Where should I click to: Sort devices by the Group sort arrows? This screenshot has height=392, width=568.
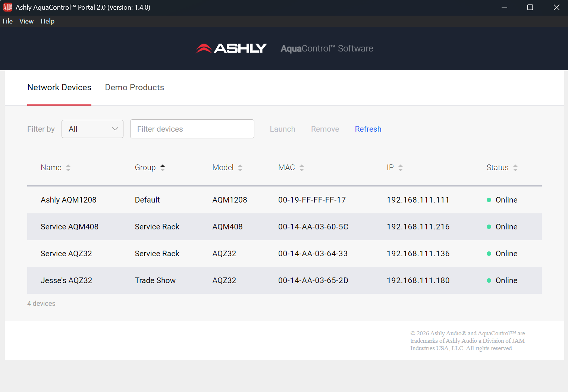coord(163,168)
